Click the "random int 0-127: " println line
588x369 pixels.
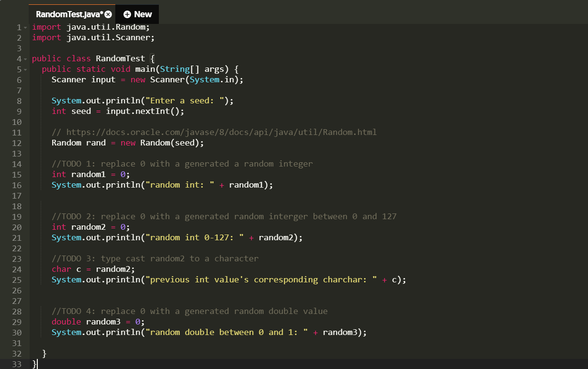[x=177, y=238]
